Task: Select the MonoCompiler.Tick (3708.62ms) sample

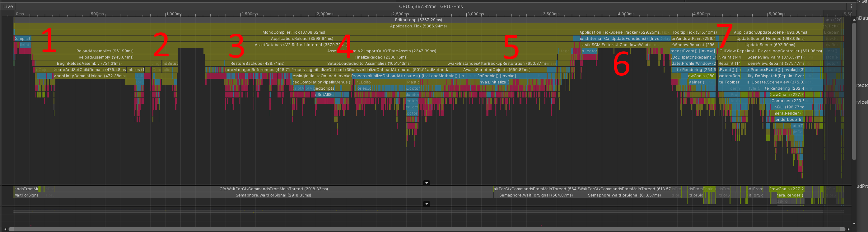Action: [x=294, y=32]
